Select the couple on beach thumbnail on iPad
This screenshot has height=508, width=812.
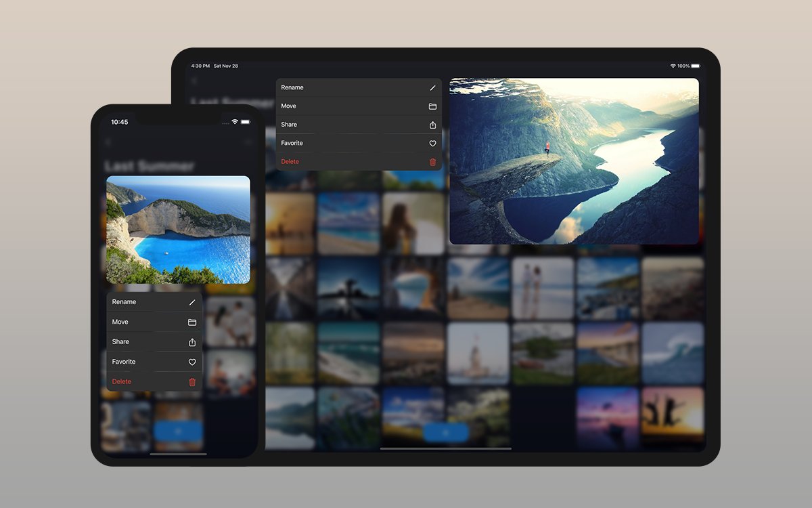543,288
